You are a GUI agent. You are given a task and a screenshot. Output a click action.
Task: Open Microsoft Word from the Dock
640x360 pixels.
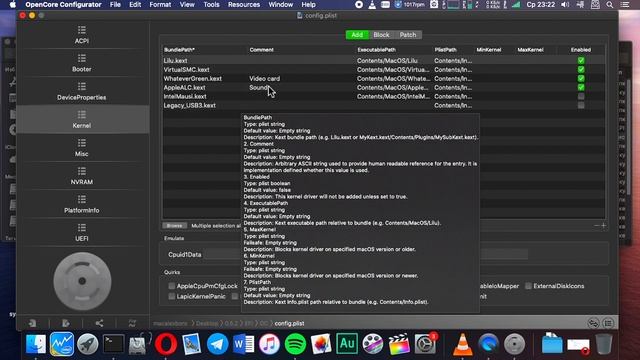[x=244, y=344]
